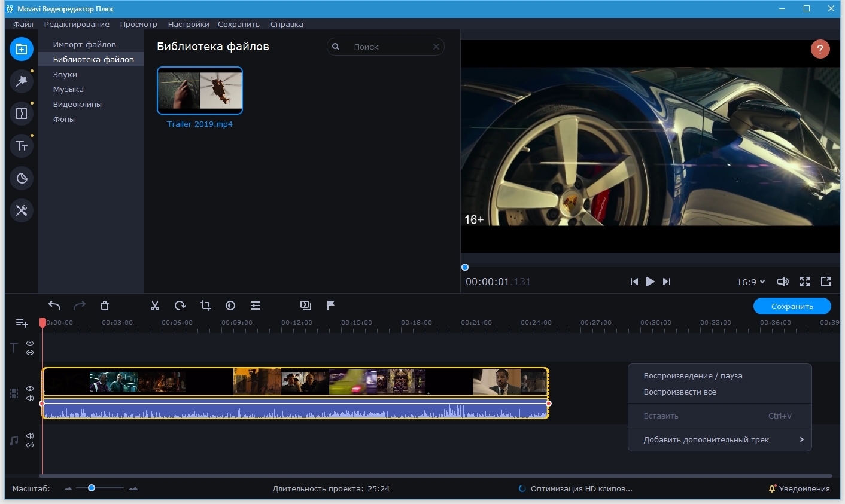The width and height of the screenshot is (845, 504).
Task: Open Clip properties sliders icon
Action: point(256,306)
